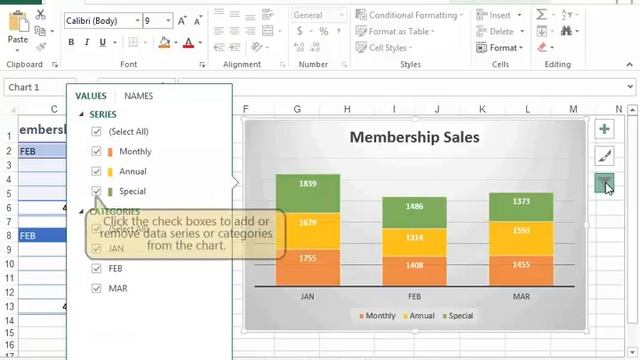Collapse the CATEGORIES section
This screenshot has width=640, height=360.
[81, 211]
